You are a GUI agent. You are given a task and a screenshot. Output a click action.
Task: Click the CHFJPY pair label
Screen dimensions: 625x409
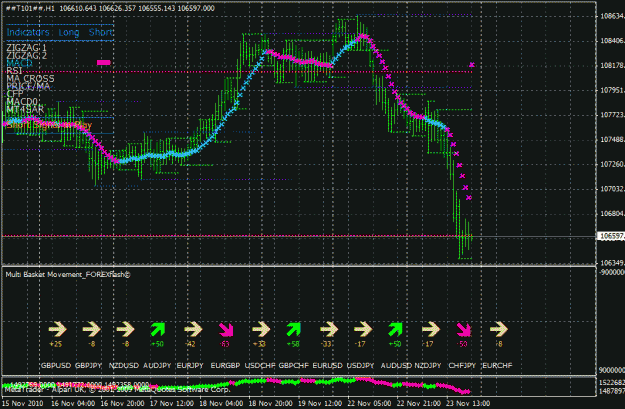(x=462, y=366)
